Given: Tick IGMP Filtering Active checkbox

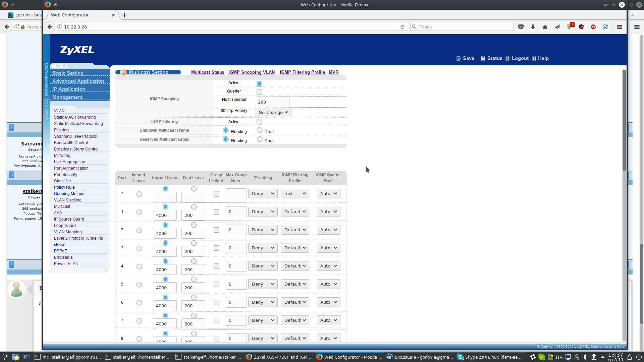Looking at the screenshot, I should (x=259, y=122).
